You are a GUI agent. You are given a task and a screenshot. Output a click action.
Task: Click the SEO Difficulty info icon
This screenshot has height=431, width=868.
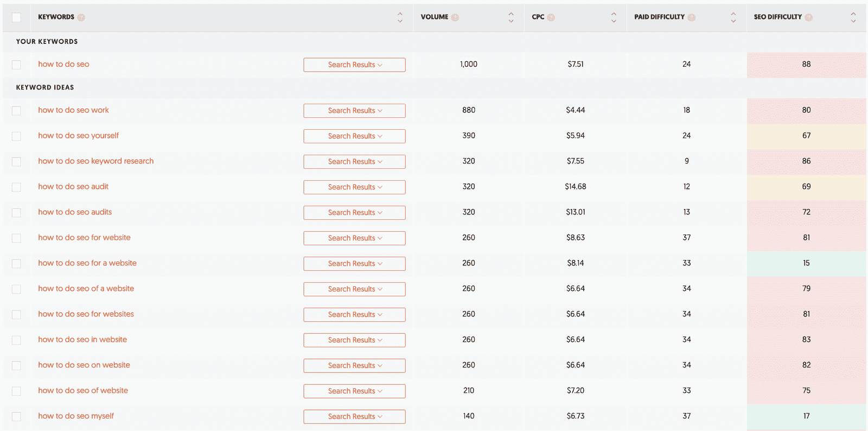(x=808, y=17)
